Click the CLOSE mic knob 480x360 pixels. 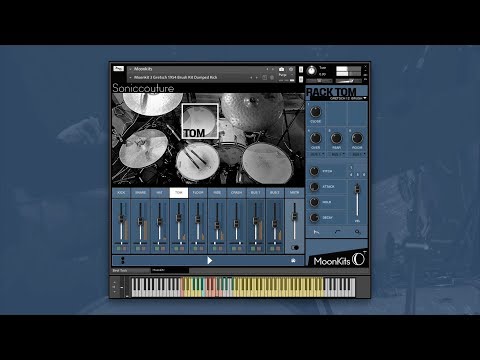click(315, 112)
